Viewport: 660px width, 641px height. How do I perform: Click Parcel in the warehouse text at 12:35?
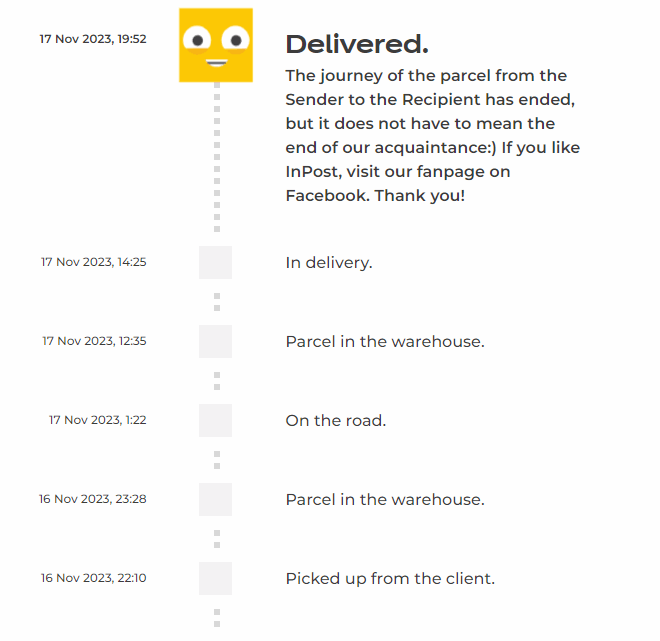point(385,341)
